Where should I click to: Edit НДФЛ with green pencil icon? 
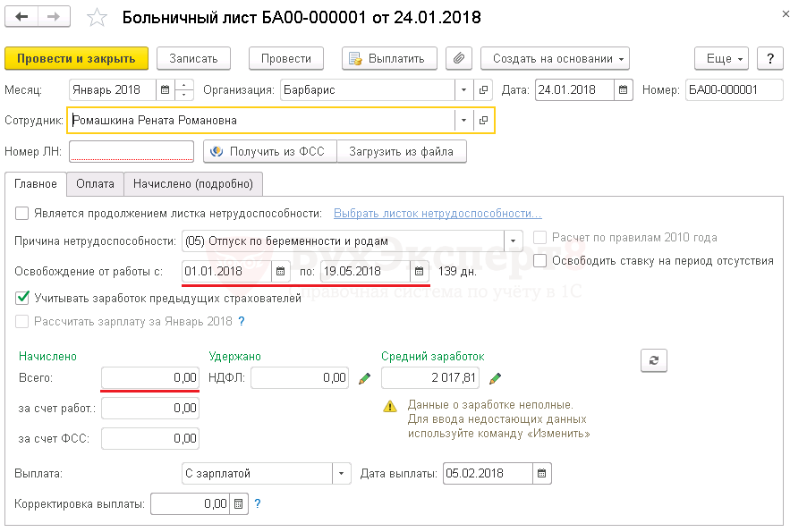(x=364, y=378)
